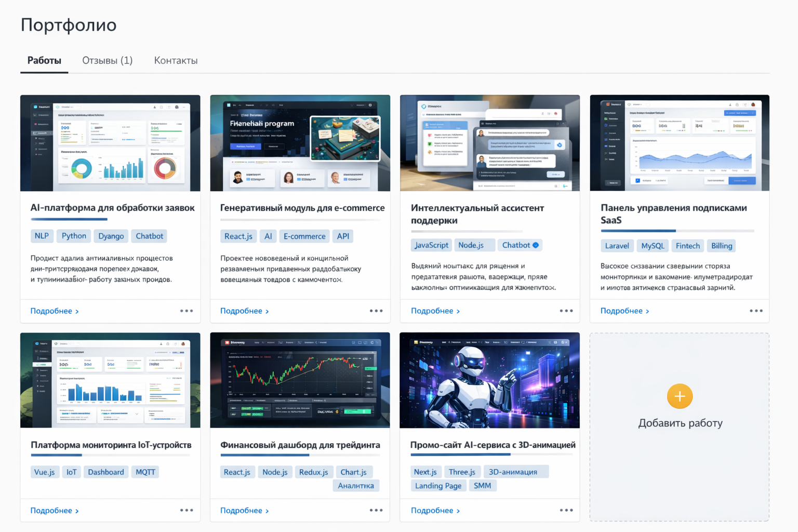The image size is (798, 532).
Task: Click the MySQL tag
Action: [x=653, y=246]
